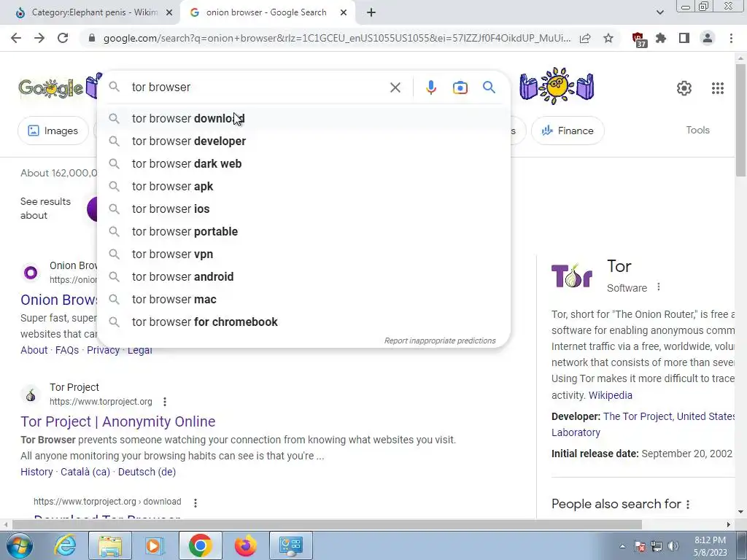The height and width of the screenshot is (560, 747).
Task: Choose suggestion tor browser portable
Action: coord(303,231)
